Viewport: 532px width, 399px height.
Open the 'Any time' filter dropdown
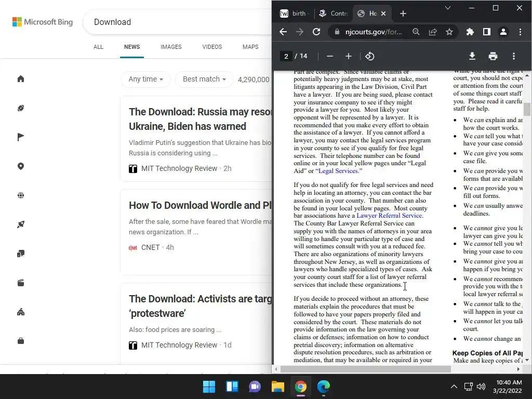pyautogui.click(x=145, y=79)
